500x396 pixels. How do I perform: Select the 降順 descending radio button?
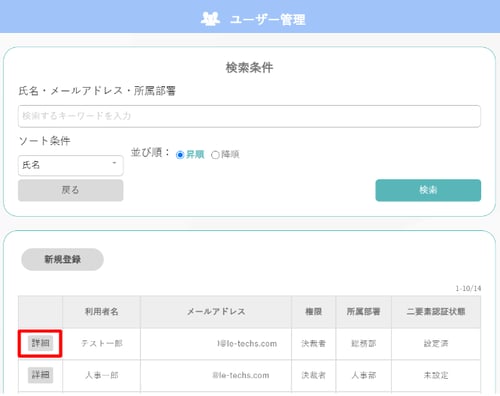(x=215, y=155)
